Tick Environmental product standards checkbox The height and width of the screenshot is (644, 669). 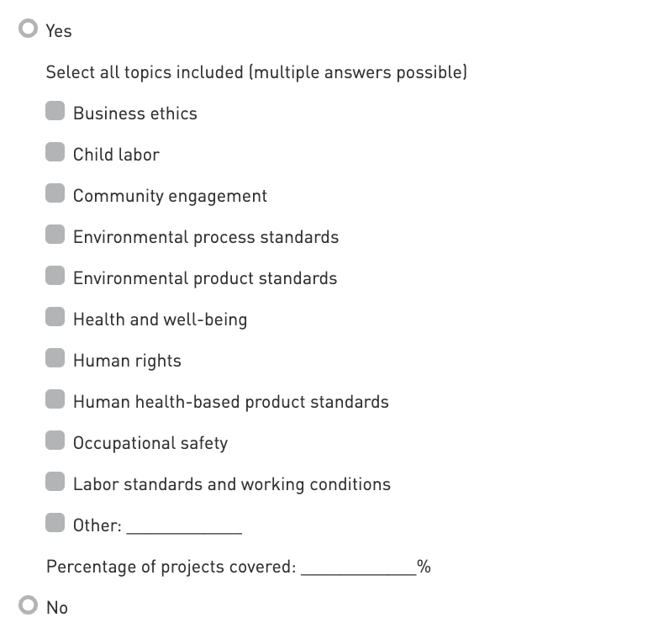pyautogui.click(x=55, y=277)
